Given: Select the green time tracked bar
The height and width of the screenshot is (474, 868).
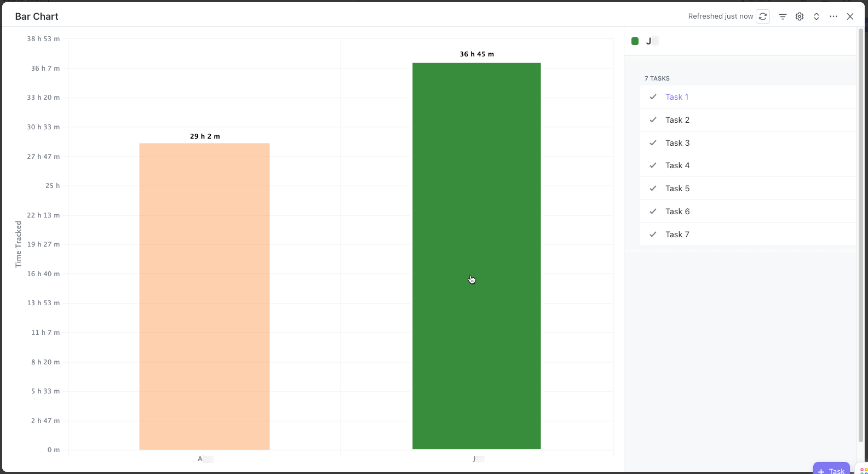Looking at the screenshot, I should tap(476, 255).
